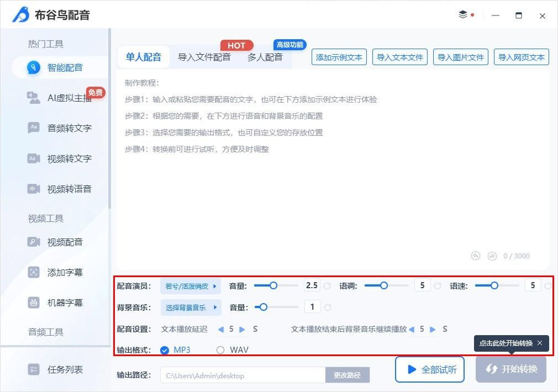Image resolution: width=558 pixels, height=392 pixels.
Task: Switch to the 多人配音 tab
Action: [265, 57]
